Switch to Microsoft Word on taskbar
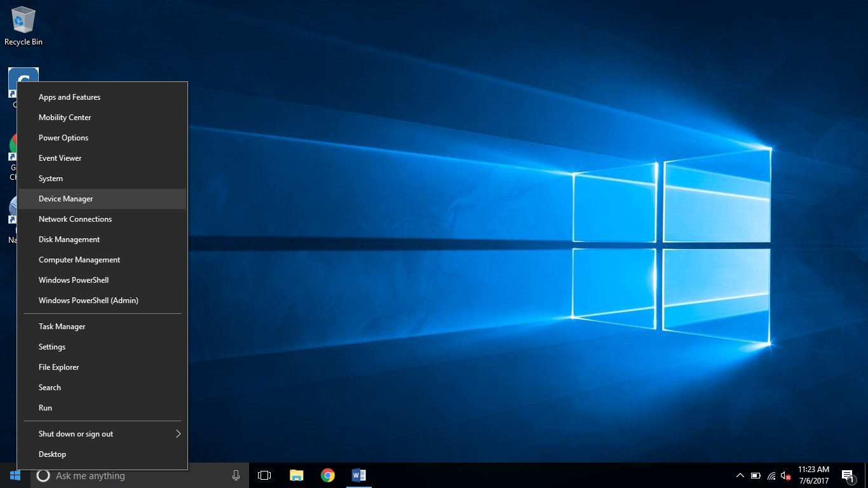The width and height of the screenshot is (868, 488). (x=358, y=475)
